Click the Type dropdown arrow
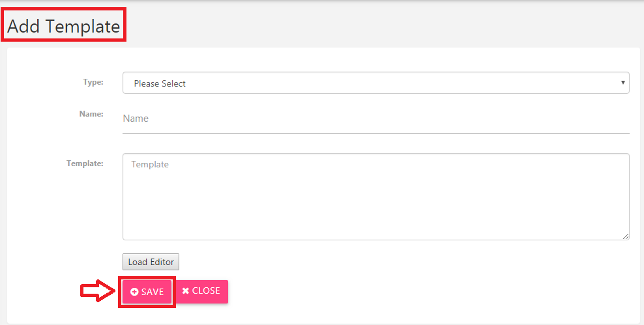 click(622, 83)
